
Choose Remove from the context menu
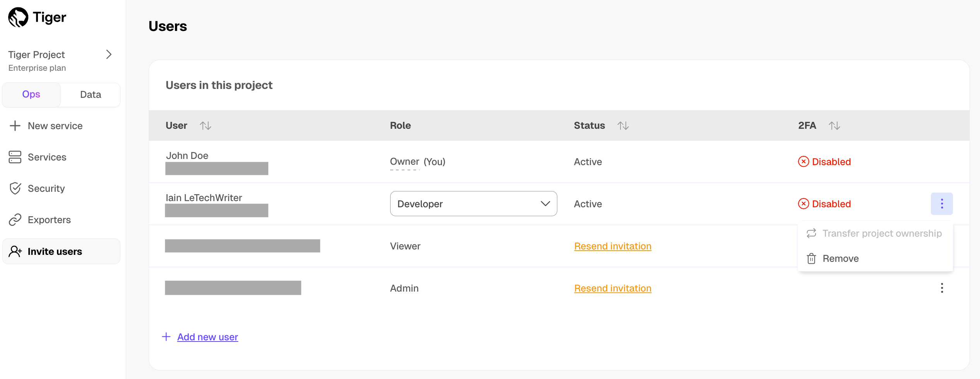840,258
